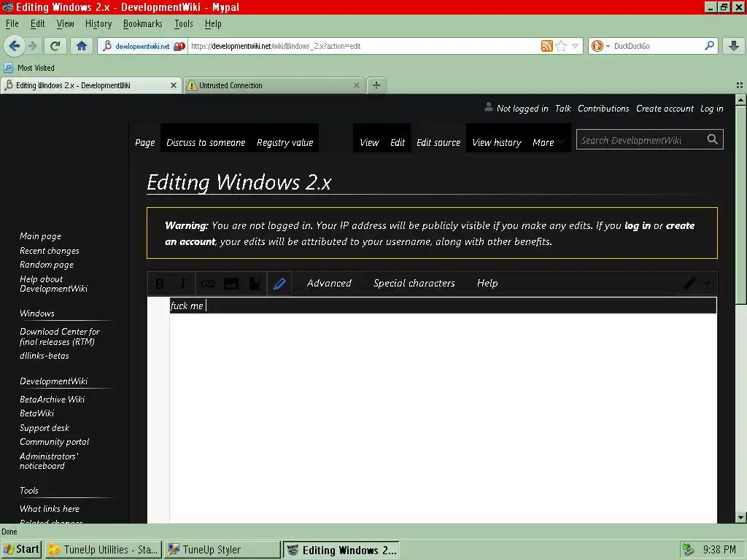The height and width of the screenshot is (560, 747).
Task: Click the Search DevelopmentWiki input field
Action: (640, 139)
